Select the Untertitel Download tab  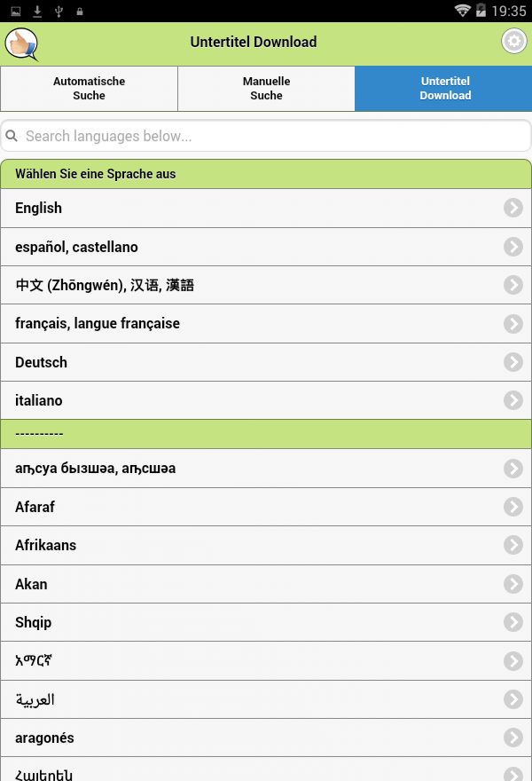click(443, 88)
